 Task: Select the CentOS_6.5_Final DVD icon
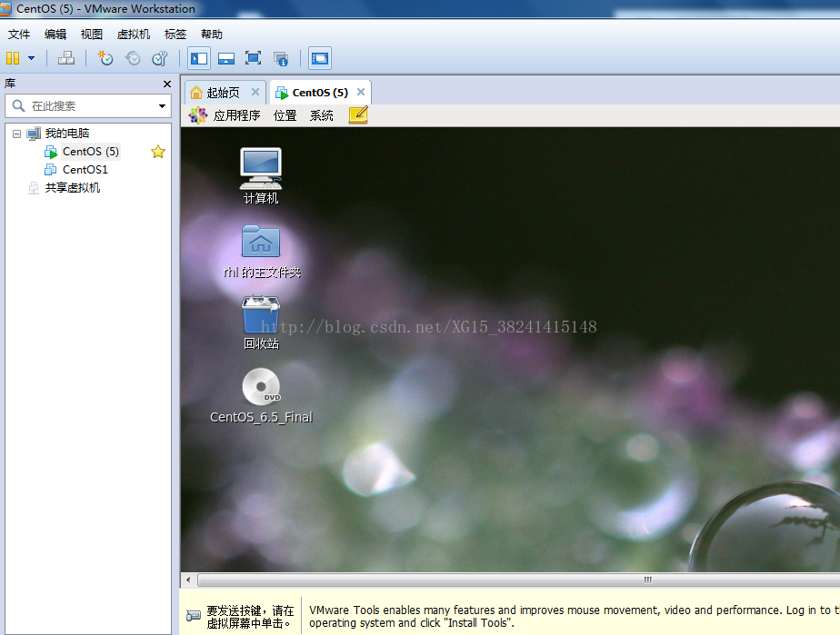(x=261, y=396)
